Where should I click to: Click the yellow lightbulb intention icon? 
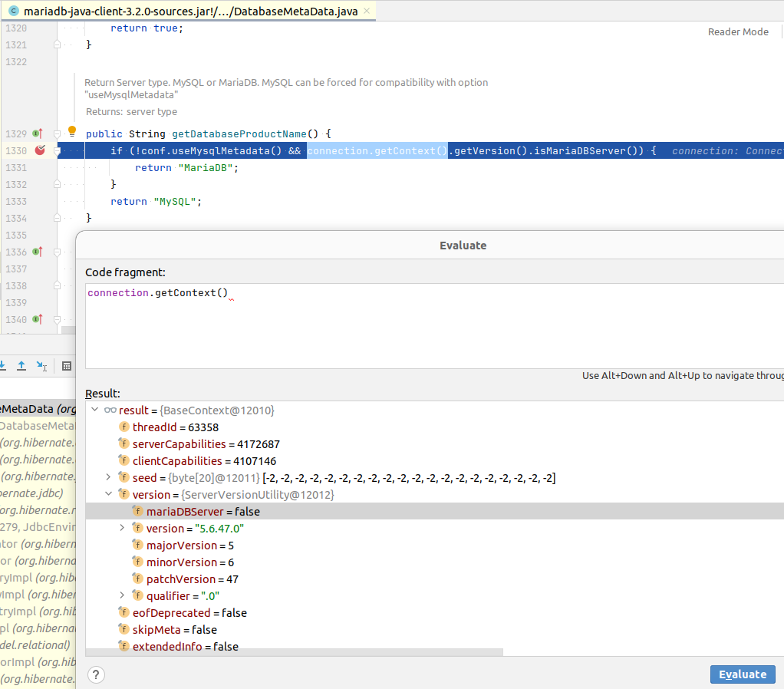tap(72, 131)
